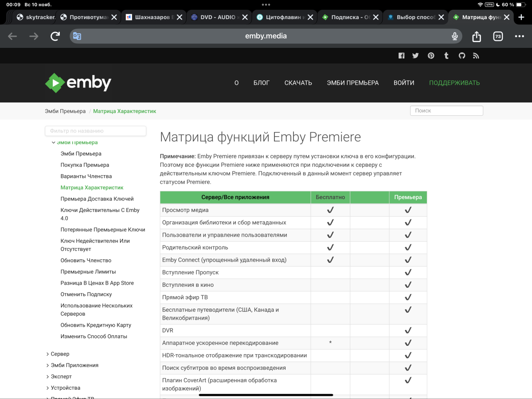Tap the VPN status indicator
The image size is (532, 399).
pyautogui.click(x=489, y=4)
